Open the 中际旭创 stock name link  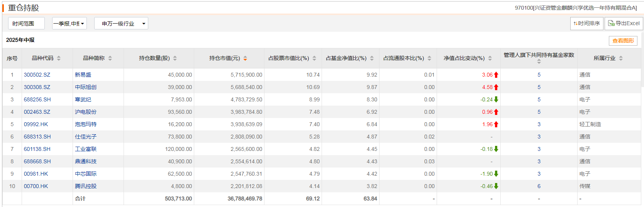coord(86,87)
